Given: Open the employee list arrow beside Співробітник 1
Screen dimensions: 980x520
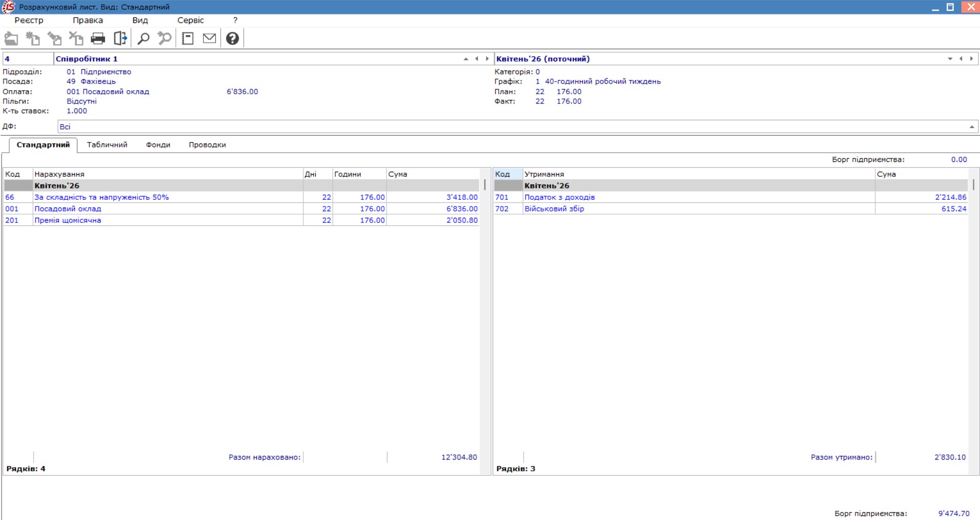Looking at the screenshot, I should point(465,59).
